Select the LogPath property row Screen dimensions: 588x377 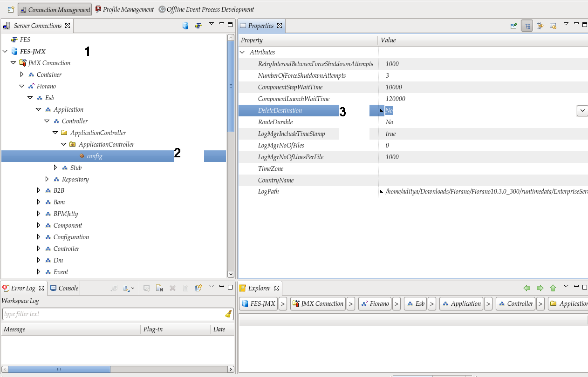pos(413,191)
